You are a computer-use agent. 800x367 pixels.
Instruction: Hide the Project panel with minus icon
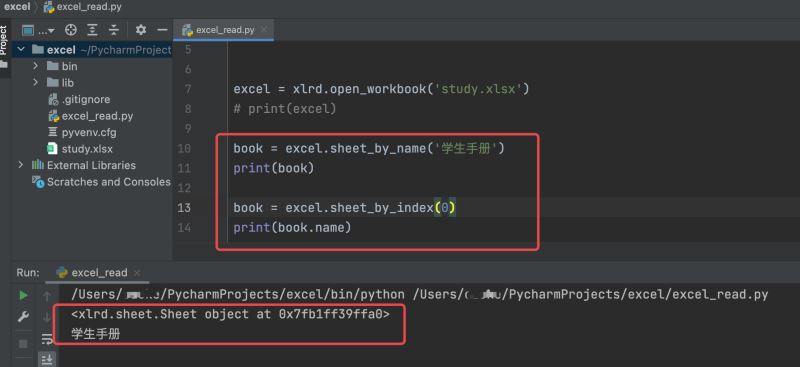(162, 30)
